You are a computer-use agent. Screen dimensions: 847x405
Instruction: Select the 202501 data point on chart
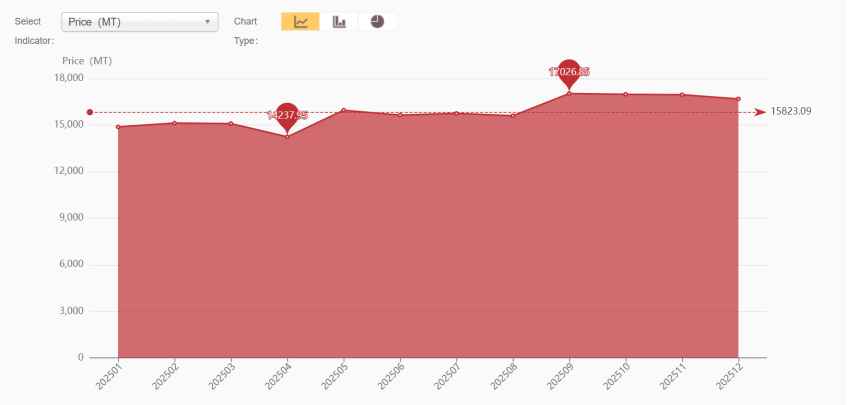coord(118,127)
